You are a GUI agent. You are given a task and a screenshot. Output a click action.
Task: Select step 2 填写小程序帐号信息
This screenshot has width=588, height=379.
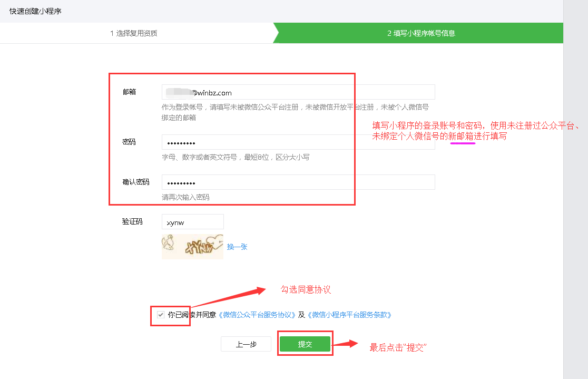[x=421, y=33]
